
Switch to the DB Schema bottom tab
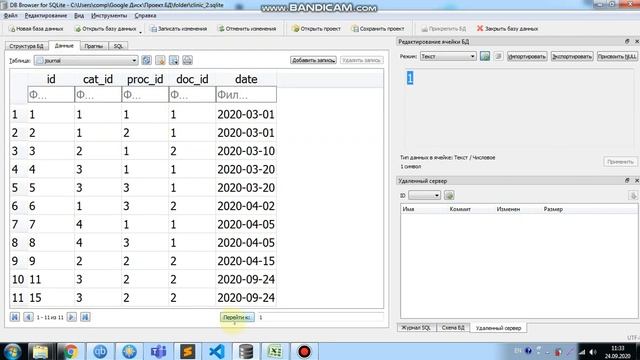pyautogui.click(x=453, y=328)
